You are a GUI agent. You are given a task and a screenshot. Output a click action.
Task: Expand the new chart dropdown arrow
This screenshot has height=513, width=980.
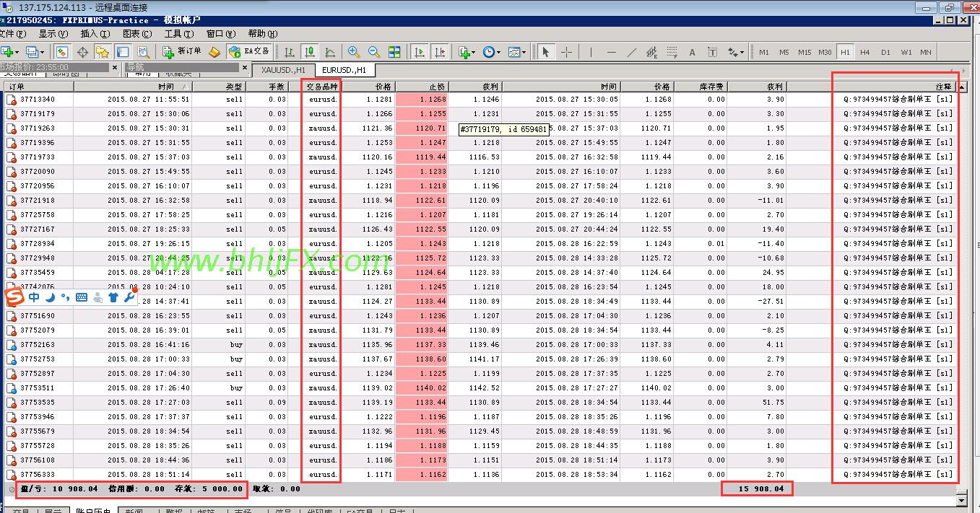click(x=19, y=52)
